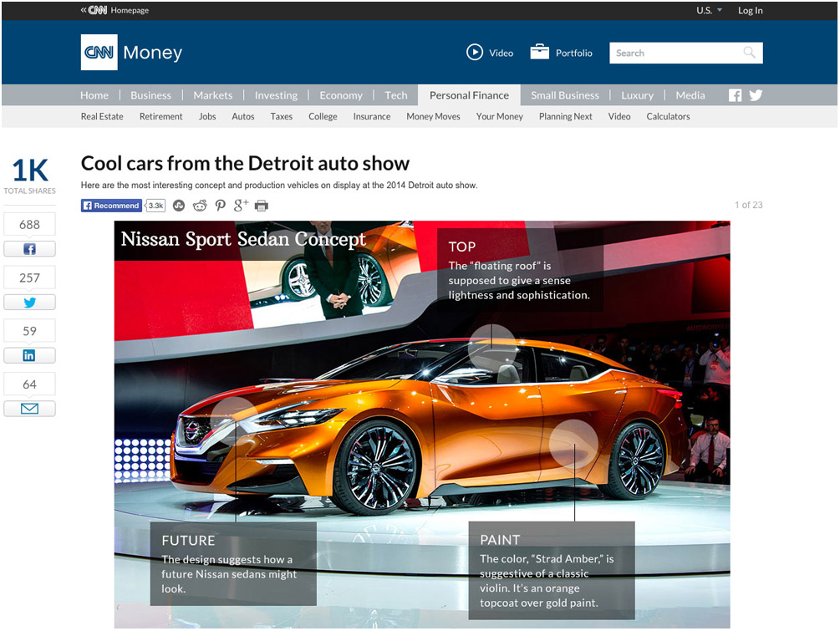The image size is (840, 631).
Task: Play the Video section link in the header
Action: point(490,53)
